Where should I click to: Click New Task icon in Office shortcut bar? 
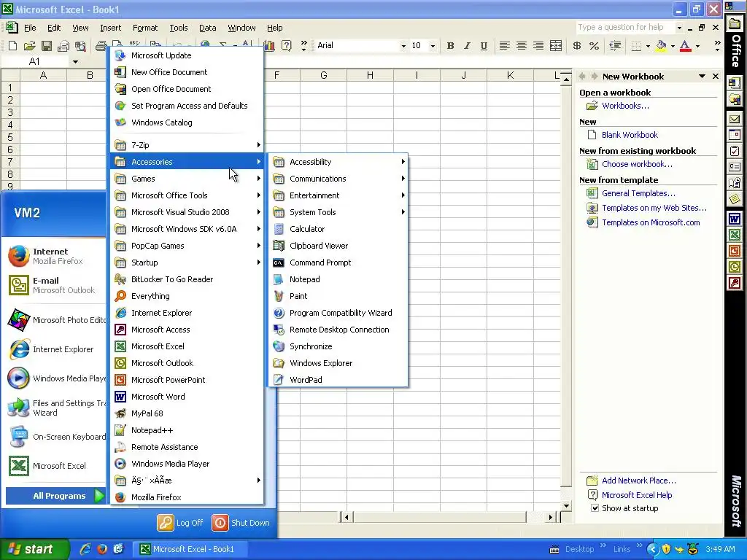(734, 151)
